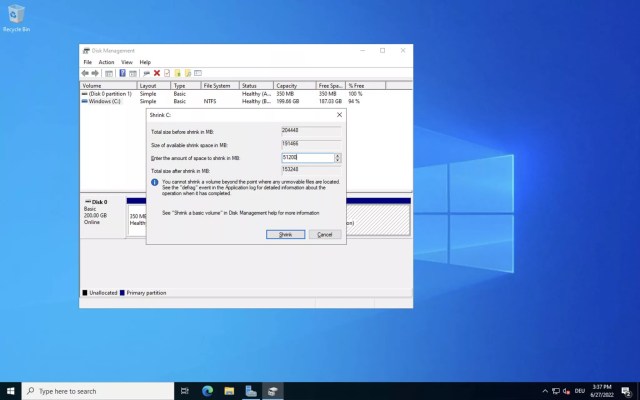Click the hatched partition block on Disk 0
Viewport: 640px width, 400px height.
point(378,220)
